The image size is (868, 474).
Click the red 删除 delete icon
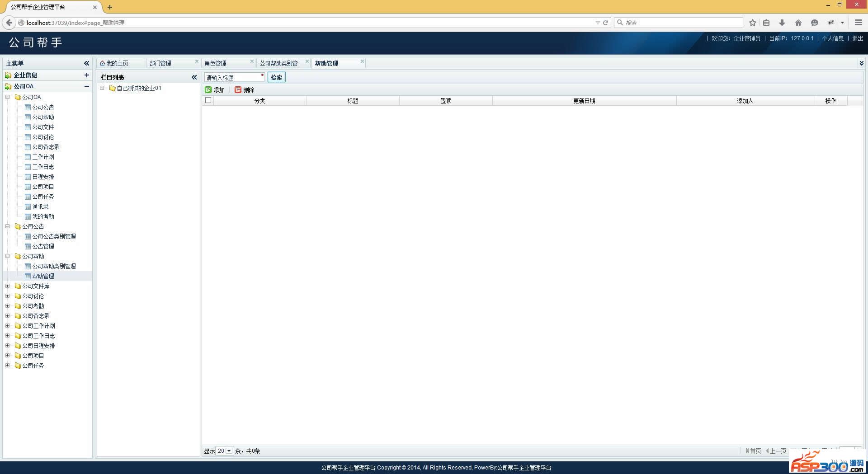coord(238,90)
